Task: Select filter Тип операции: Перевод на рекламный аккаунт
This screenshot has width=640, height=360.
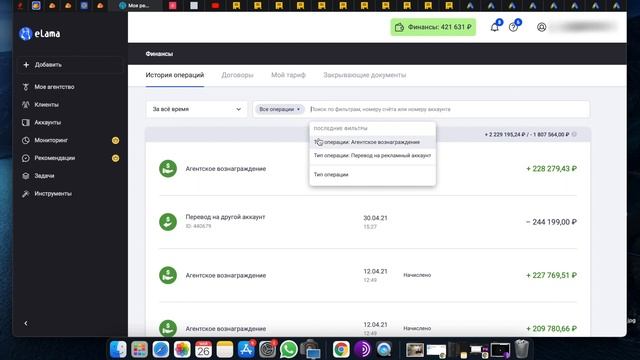Action: pos(373,156)
